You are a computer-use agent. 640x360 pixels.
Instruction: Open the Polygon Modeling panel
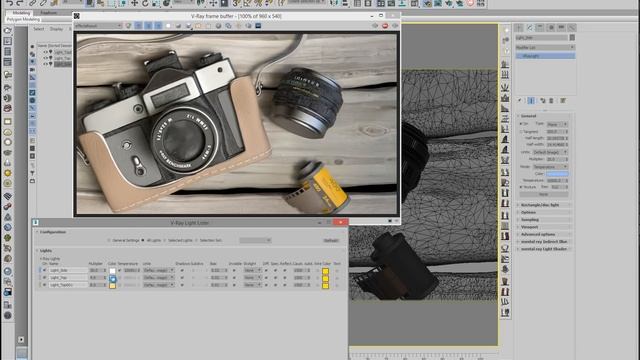pos(23,19)
